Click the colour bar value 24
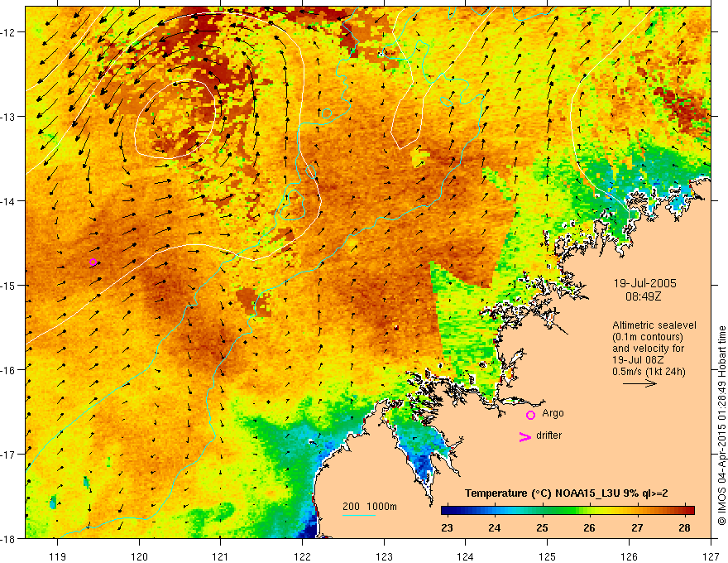Screen dimensions: 728x563 pyautogui.click(x=495, y=528)
